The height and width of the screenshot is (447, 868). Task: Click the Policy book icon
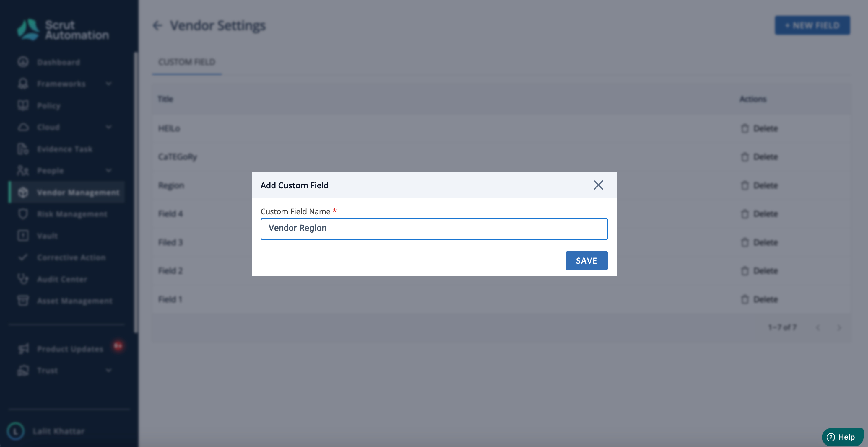[23, 105]
